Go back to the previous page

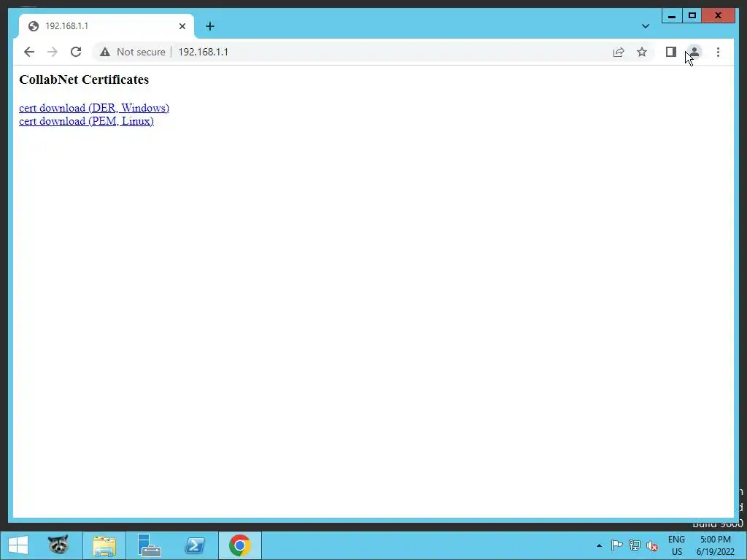29,52
